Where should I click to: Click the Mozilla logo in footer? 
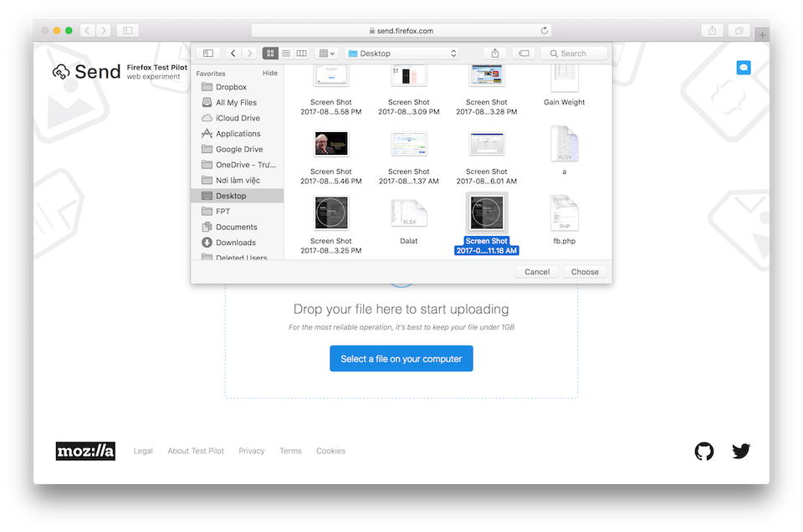click(x=85, y=451)
